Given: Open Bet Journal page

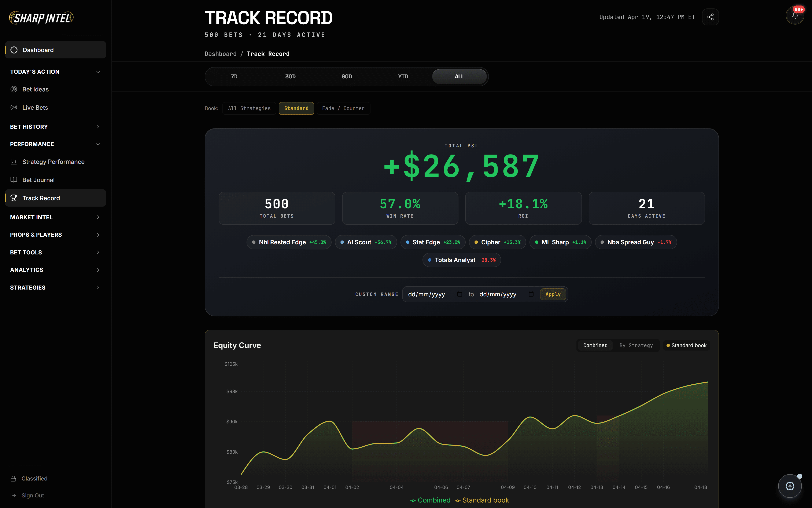Looking at the screenshot, I should click(55, 180).
